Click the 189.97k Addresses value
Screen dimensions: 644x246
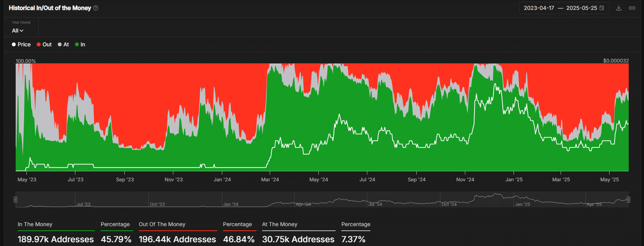point(56,239)
